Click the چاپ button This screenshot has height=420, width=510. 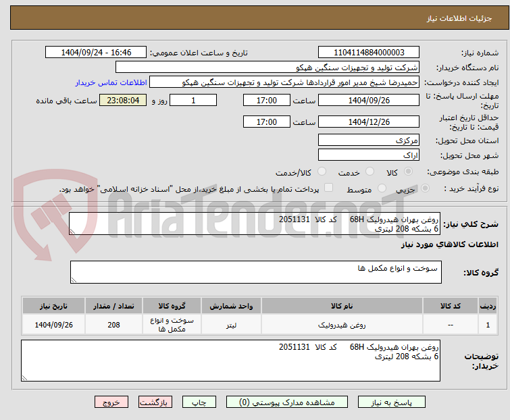click(x=199, y=402)
